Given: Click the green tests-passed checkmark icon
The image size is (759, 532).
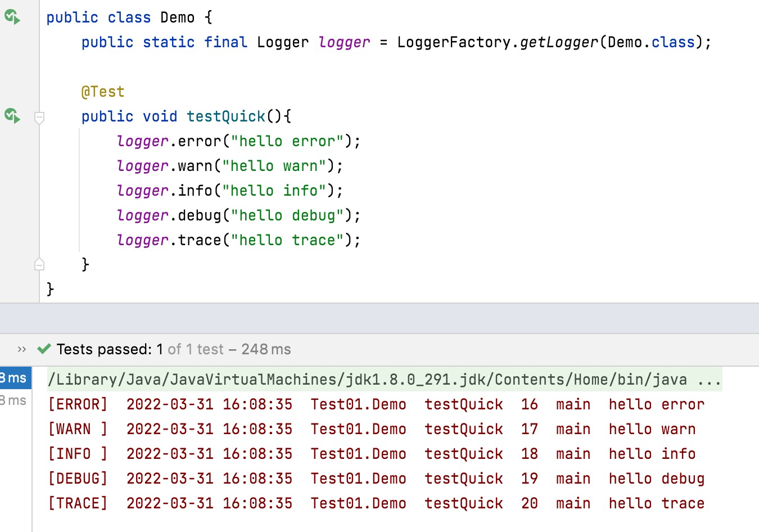Looking at the screenshot, I should 43,349.
